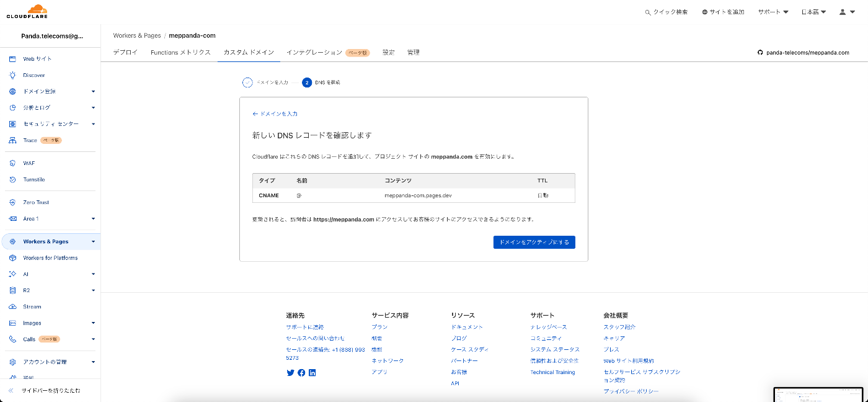Click the セキュリティ センター icon
This screenshot has height=402, width=868.
point(12,124)
